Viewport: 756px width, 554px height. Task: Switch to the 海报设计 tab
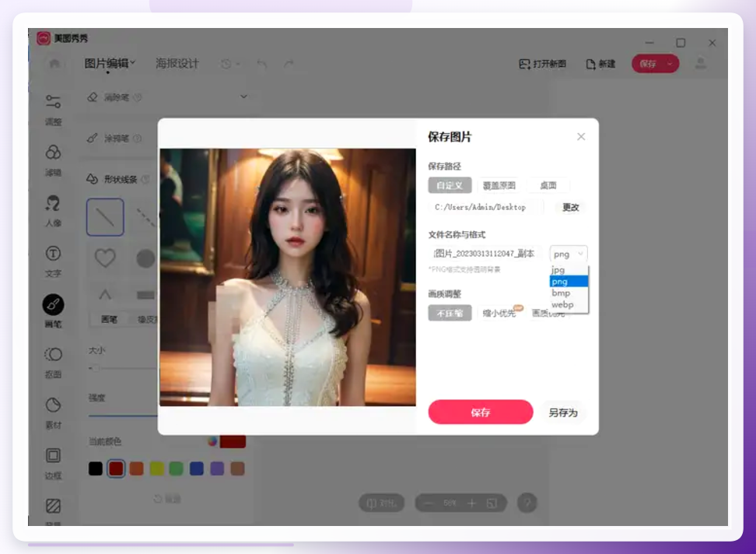[x=177, y=63]
